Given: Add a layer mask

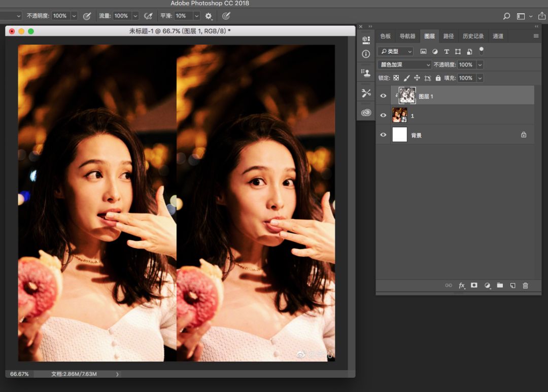Looking at the screenshot, I should (474, 286).
